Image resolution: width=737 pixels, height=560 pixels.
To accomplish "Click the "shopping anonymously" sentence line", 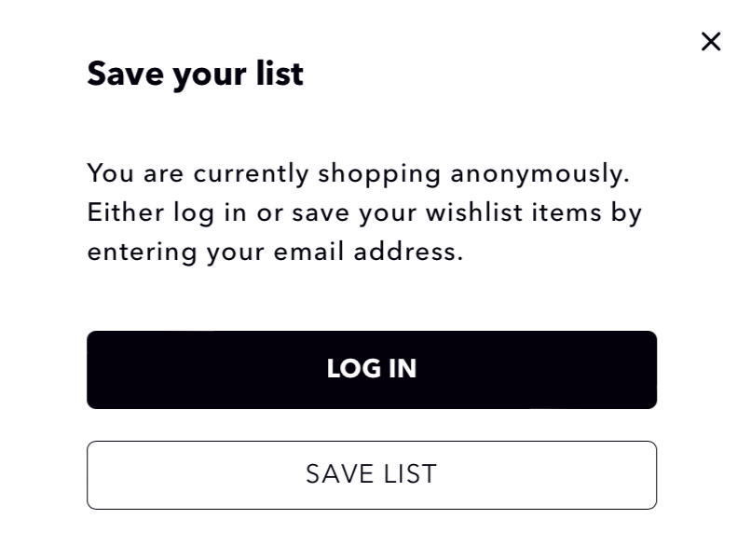I will (358, 173).
